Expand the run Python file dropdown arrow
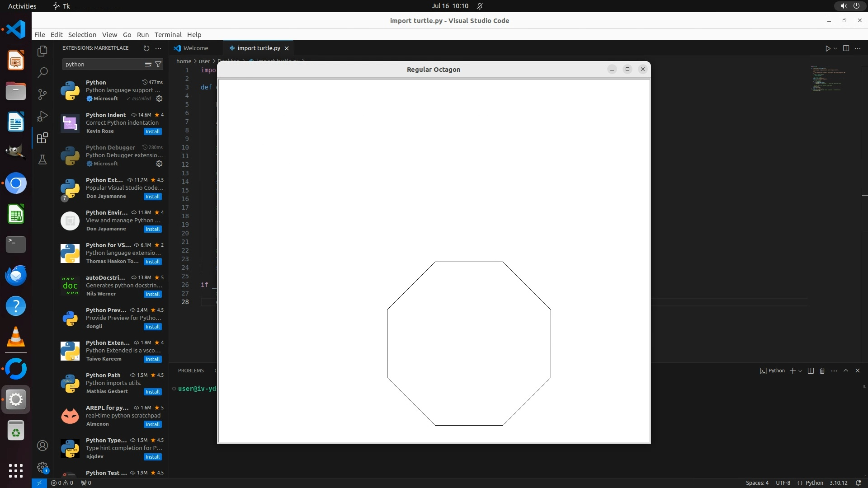Screen dimensions: 868x488 click(835, 48)
